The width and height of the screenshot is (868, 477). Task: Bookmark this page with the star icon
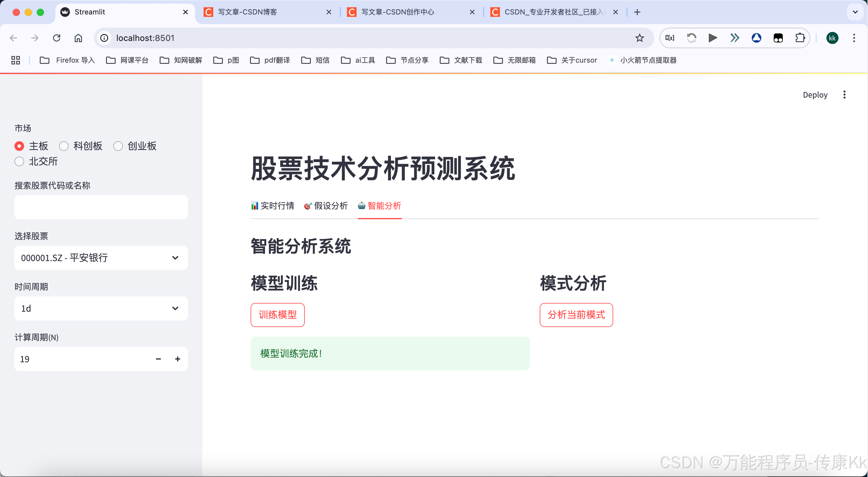pos(639,38)
